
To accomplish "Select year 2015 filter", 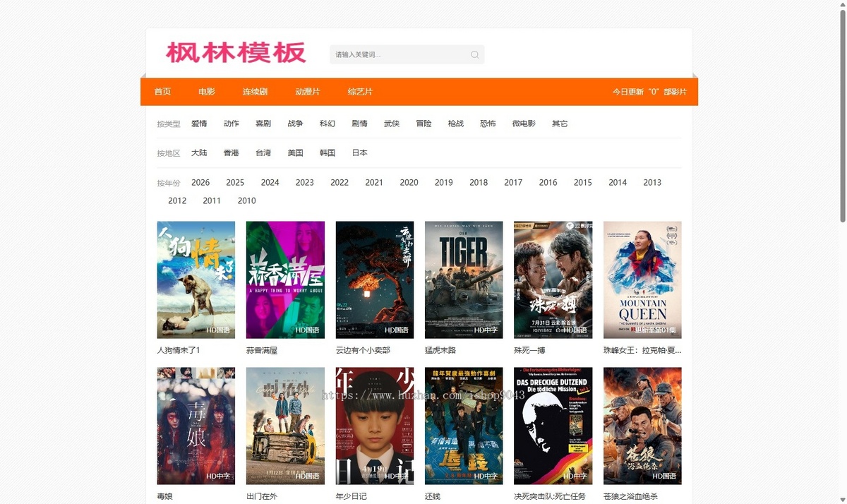I will tap(583, 183).
